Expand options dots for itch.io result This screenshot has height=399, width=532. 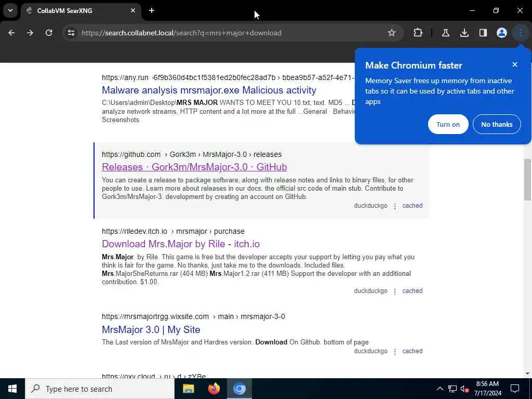(395, 291)
